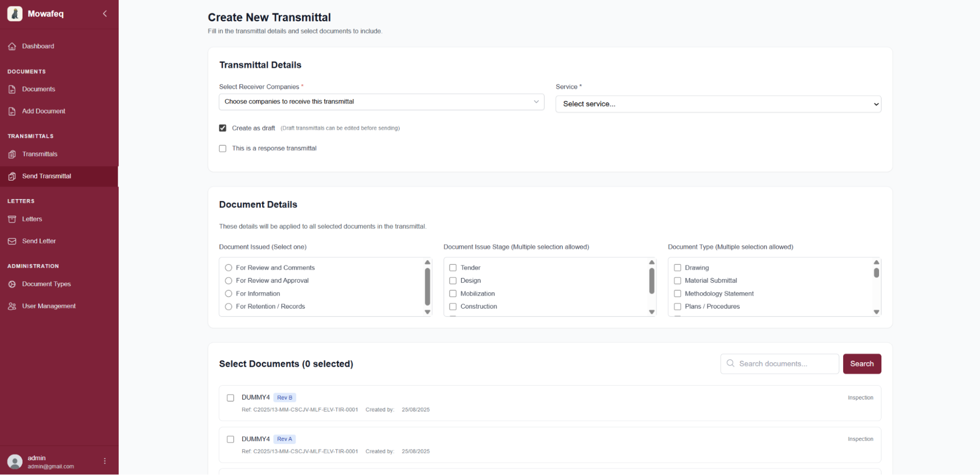This screenshot has width=980, height=475.
Task: Open the admin account options menu
Action: click(x=104, y=461)
